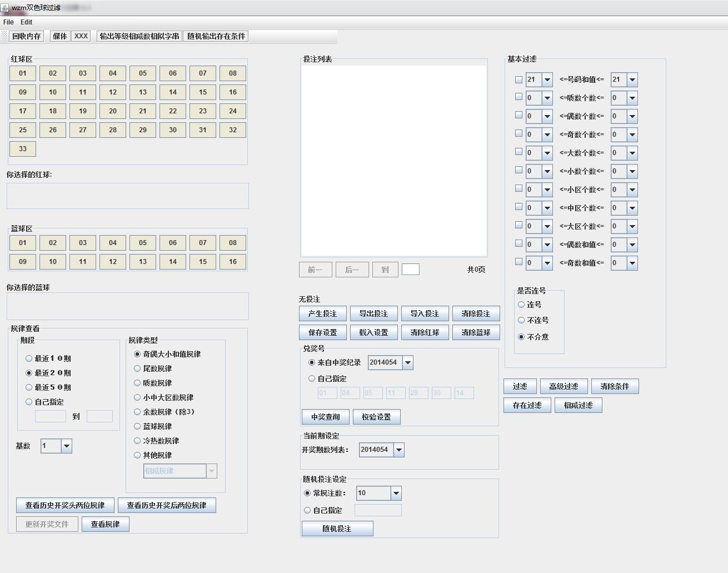Select blue ball 12 in 蓝球区
728x573 pixels.
coord(113,262)
